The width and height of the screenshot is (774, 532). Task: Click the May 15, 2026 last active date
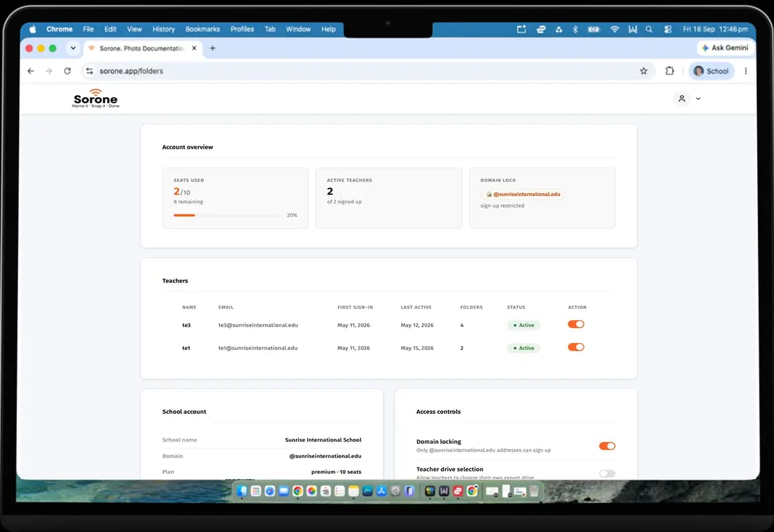tap(417, 348)
